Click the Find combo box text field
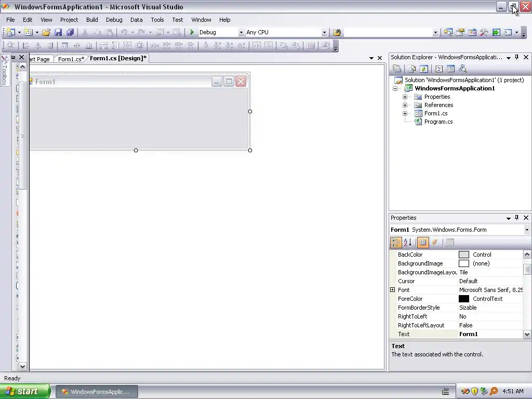 pyautogui.click(x=388, y=33)
